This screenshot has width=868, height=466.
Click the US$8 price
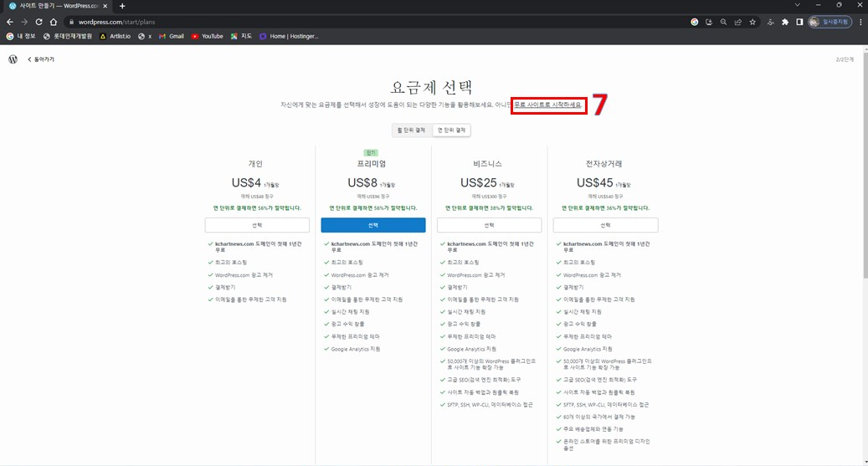point(362,182)
